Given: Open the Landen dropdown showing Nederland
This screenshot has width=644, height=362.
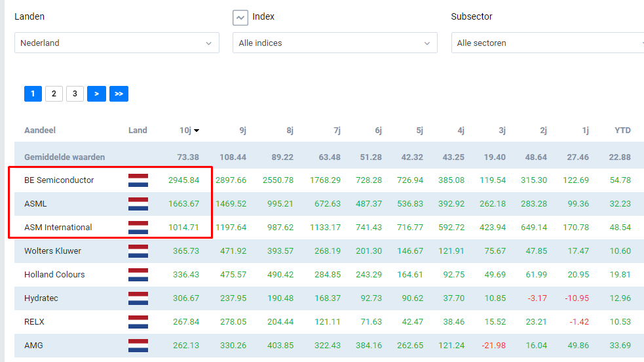Looking at the screenshot, I should pos(117,43).
